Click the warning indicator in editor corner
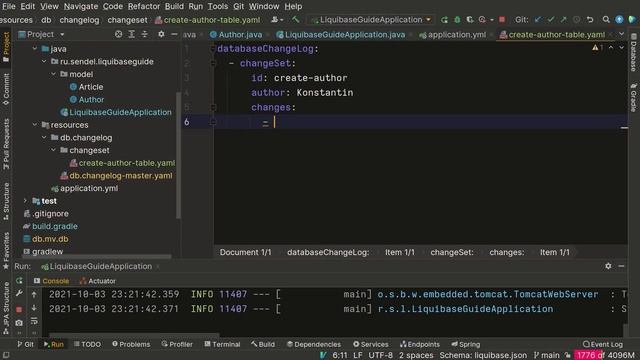The image size is (640, 360). click(x=597, y=48)
